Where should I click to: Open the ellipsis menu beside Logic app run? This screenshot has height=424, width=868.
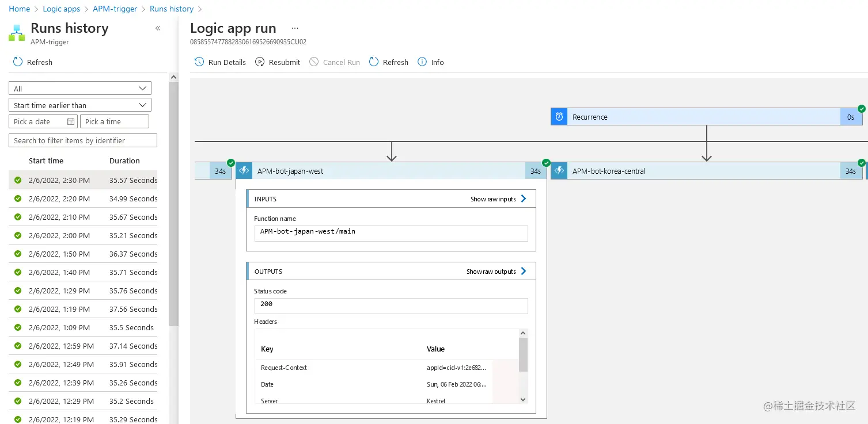tap(295, 28)
